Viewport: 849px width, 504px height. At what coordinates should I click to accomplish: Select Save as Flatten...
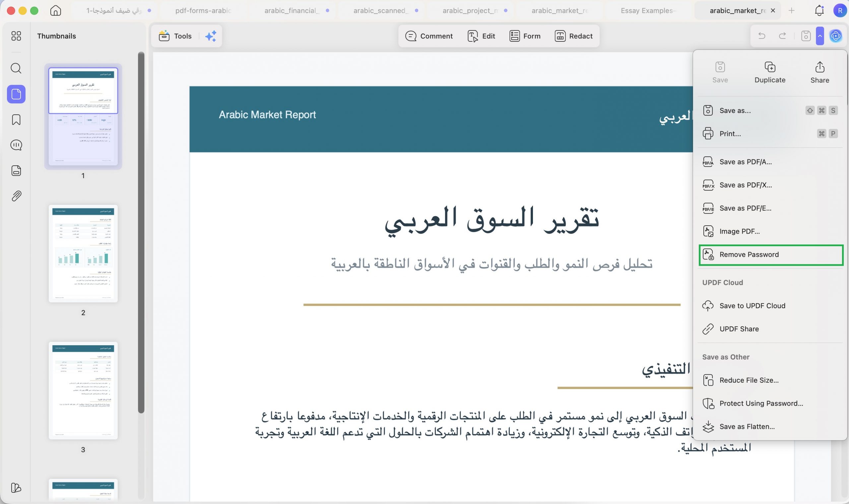[770, 426]
